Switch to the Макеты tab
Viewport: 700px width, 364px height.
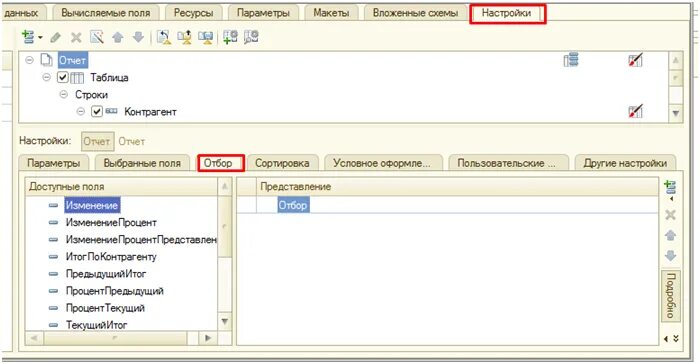pos(331,13)
